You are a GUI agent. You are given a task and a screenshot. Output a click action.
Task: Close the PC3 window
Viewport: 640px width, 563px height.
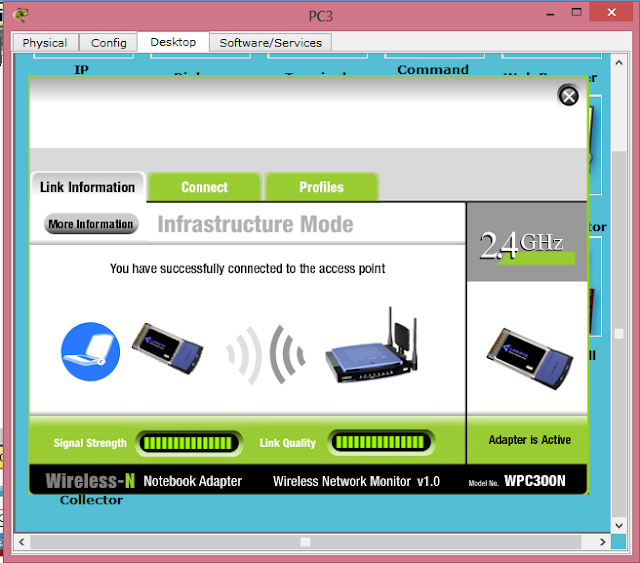611,13
